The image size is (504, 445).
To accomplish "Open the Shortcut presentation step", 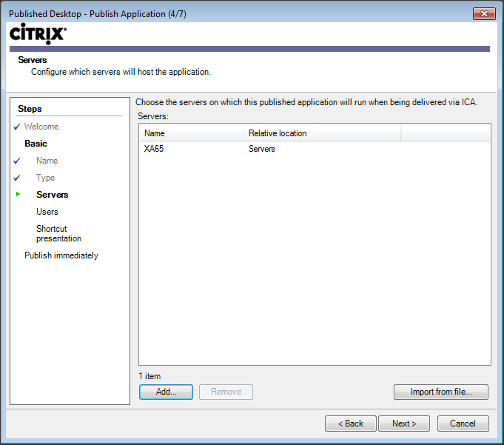I will 58,234.
